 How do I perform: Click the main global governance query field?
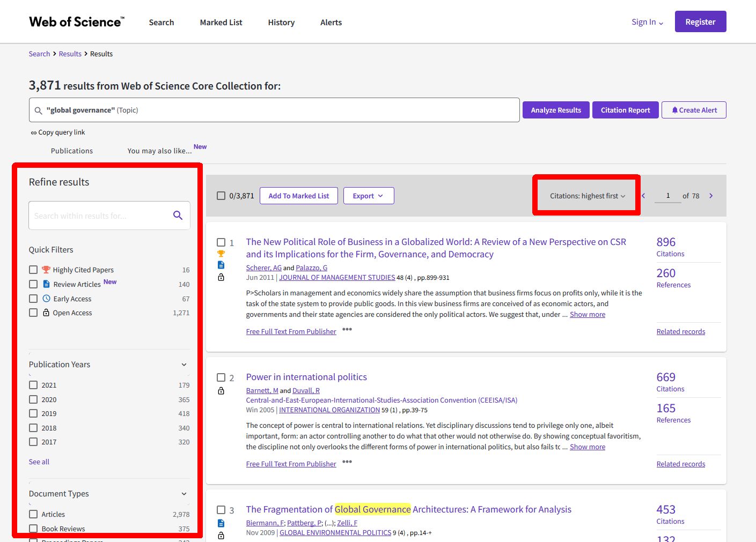(274, 110)
